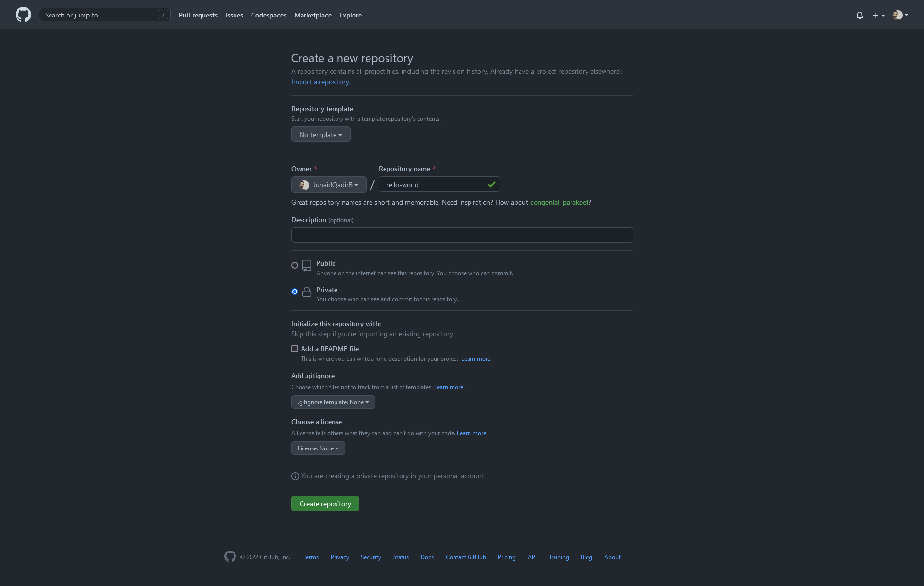Screen dimensions: 924x586
Task: Open Marketplace from the top navigation
Action: (313, 15)
